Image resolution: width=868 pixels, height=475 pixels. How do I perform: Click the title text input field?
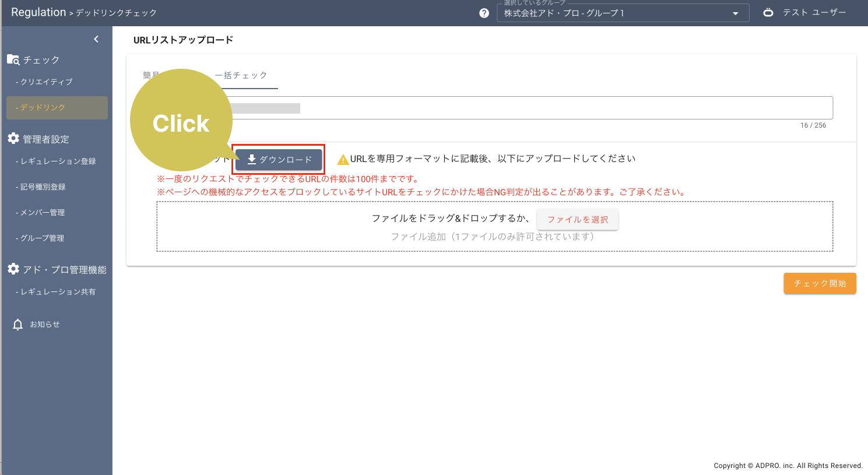(525, 108)
